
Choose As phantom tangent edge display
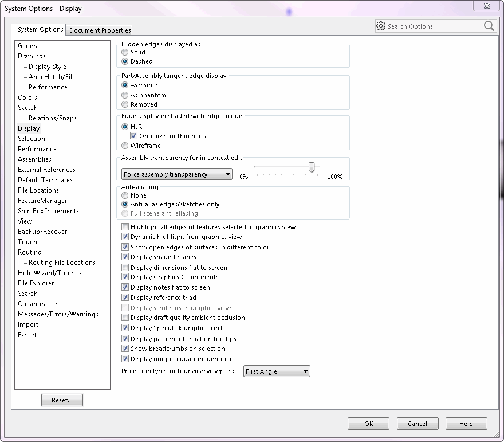pyautogui.click(x=125, y=95)
